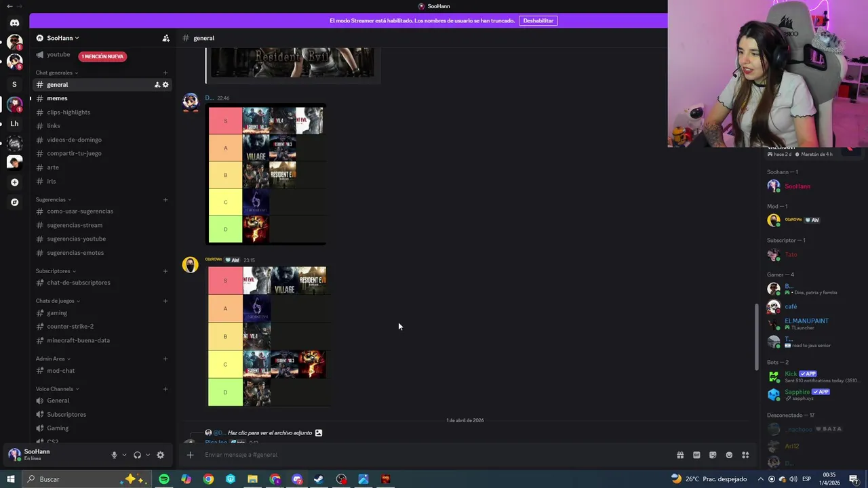The height and width of the screenshot is (488, 868).
Task: Open headphones output options chevron
Action: [x=147, y=455]
